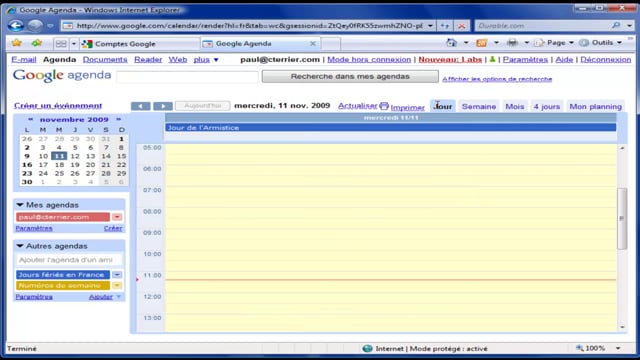The width and height of the screenshot is (640, 360).
Task: Click Paramètres link under Mes agendas
Action: (x=34, y=228)
